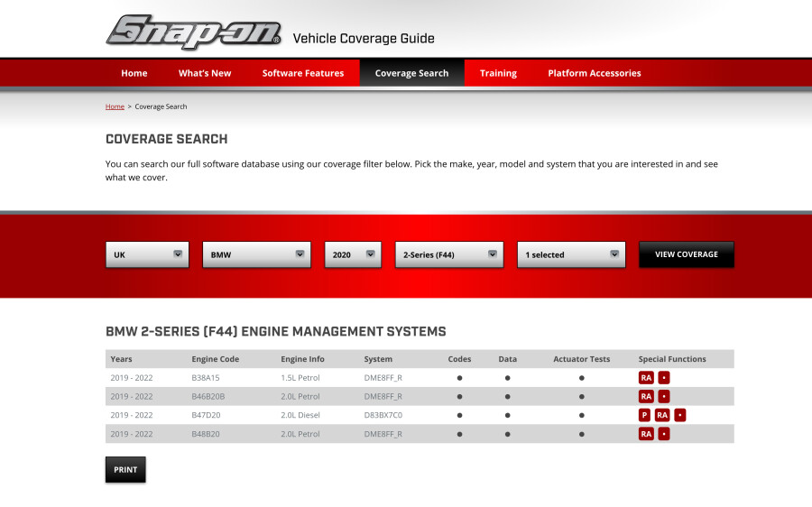This screenshot has width=812, height=507.
Task: Expand the '1 selected' system dropdown
Action: (x=571, y=254)
